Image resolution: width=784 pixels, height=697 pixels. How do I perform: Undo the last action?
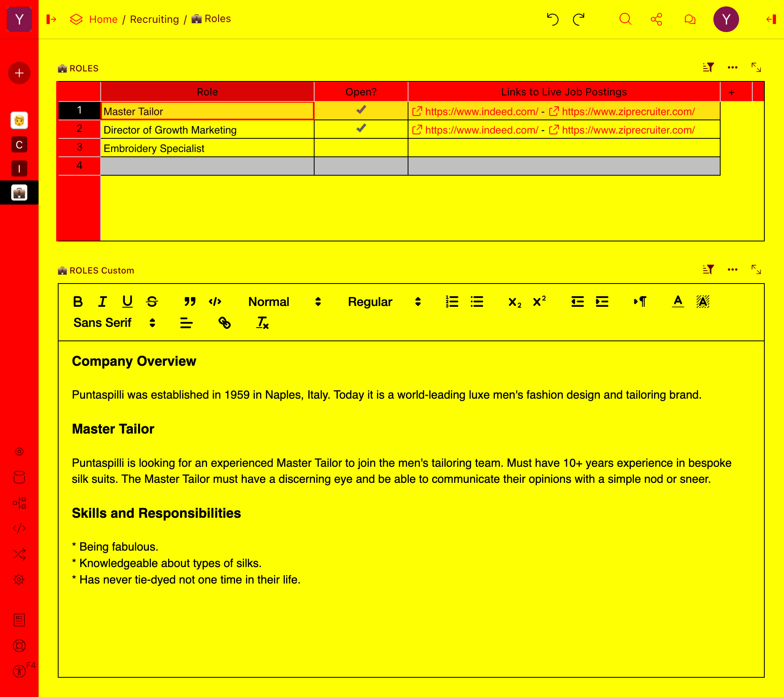552,19
